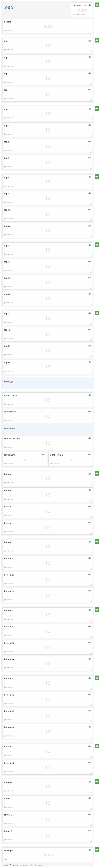100x868 pixels.
Task: Click green eye button for top3 row
Action: tap(97, 177)
